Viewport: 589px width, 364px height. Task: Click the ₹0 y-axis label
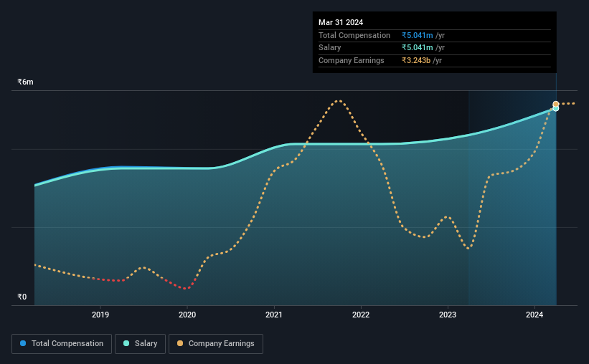coord(22,297)
